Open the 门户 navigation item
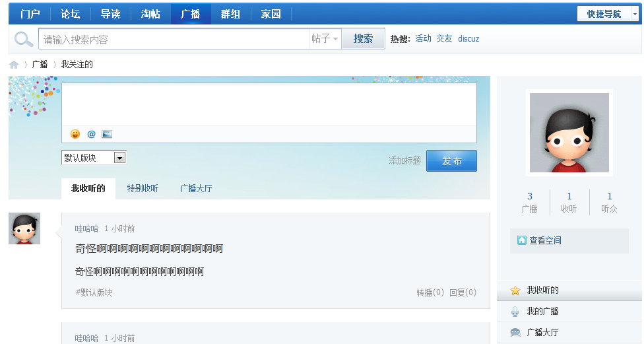 click(30, 14)
